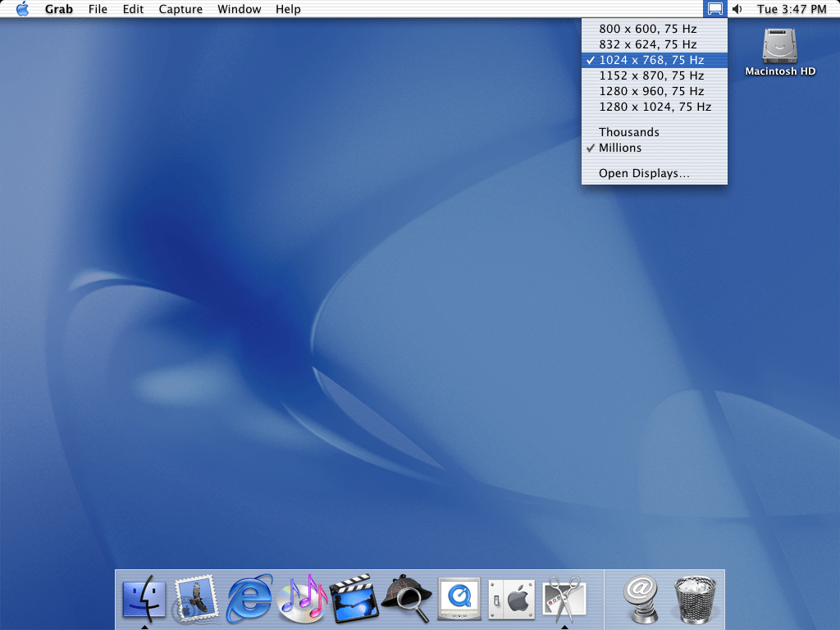Switch resolution to 800 x 600, 75 Hz
The image size is (840, 630).
point(647,29)
